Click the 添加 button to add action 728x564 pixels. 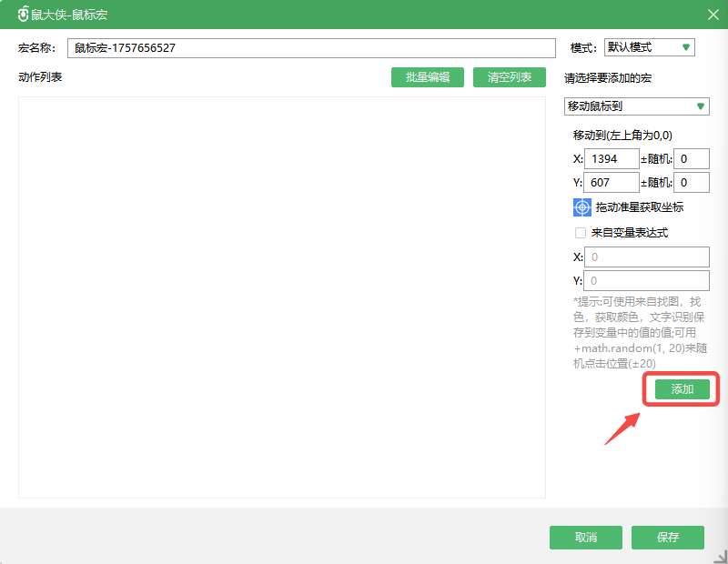coord(682,389)
